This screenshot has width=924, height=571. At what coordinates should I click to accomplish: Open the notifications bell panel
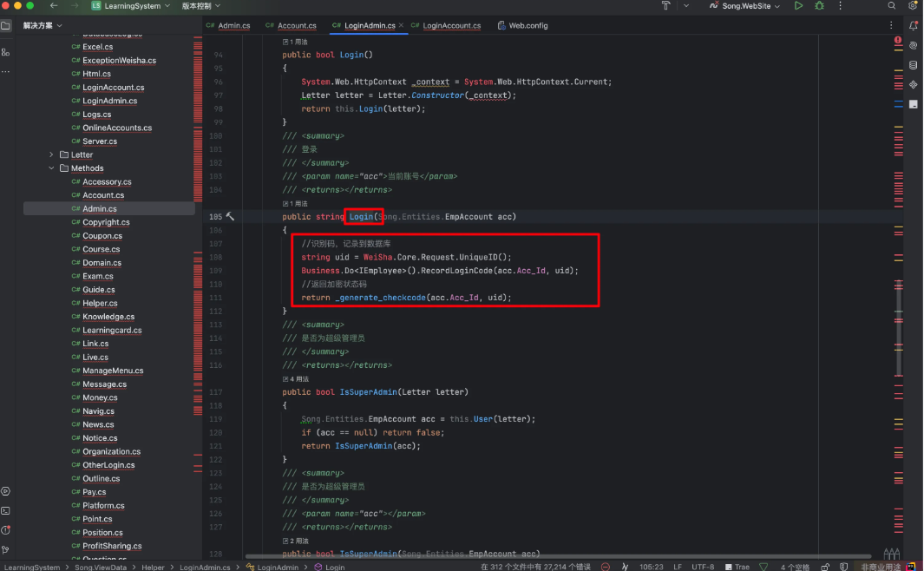click(x=913, y=26)
